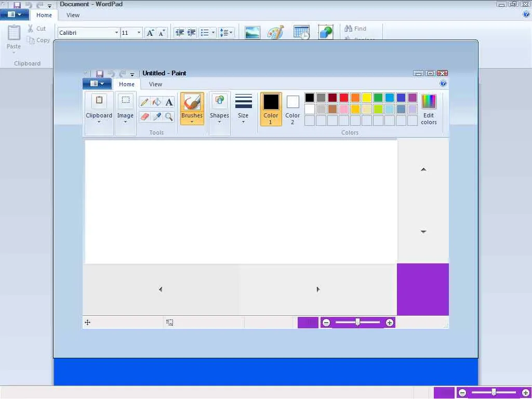This screenshot has width=532, height=399.
Task: Open Paint application menu button
Action: click(x=97, y=84)
